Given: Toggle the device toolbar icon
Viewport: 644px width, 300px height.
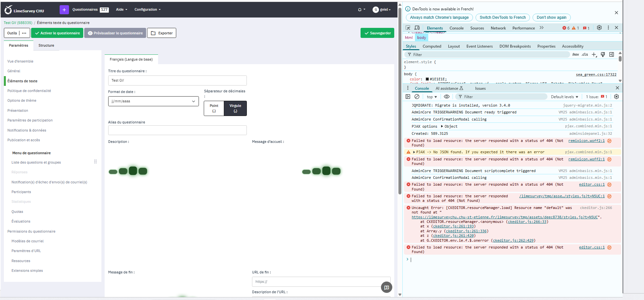Looking at the screenshot, I should (x=417, y=28).
